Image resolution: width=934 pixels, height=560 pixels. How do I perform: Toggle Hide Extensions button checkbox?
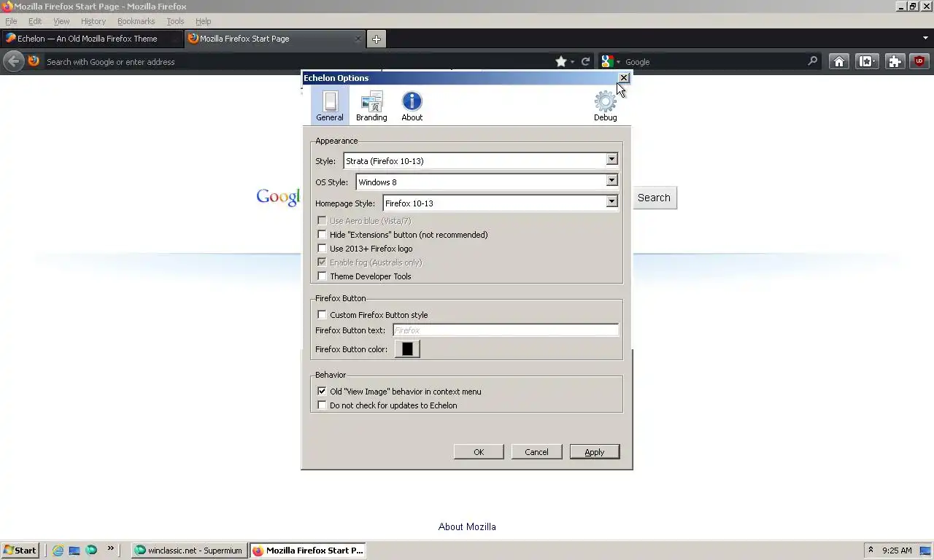[x=322, y=235]
